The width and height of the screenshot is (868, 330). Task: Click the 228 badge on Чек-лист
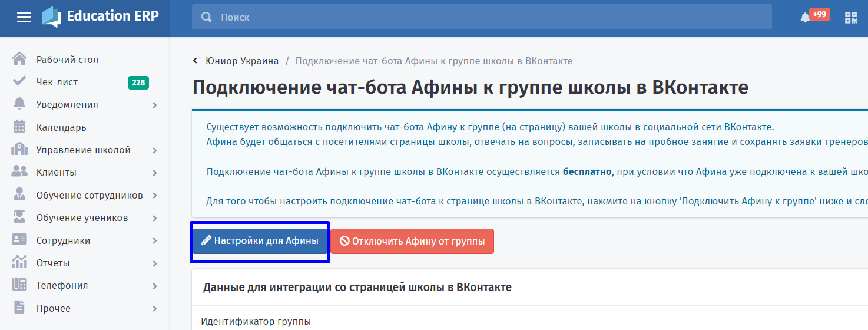point(138,82)
